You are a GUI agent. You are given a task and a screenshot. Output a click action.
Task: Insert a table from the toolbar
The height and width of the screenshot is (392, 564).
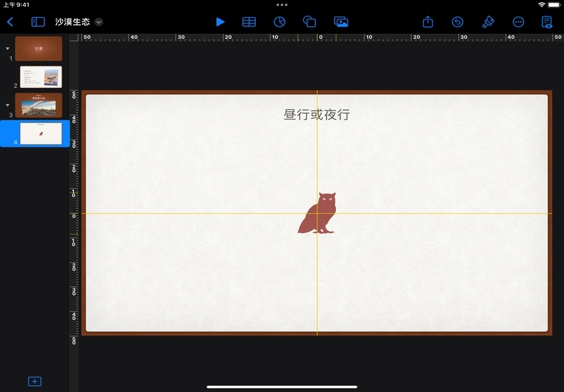(x=249, y=22)
